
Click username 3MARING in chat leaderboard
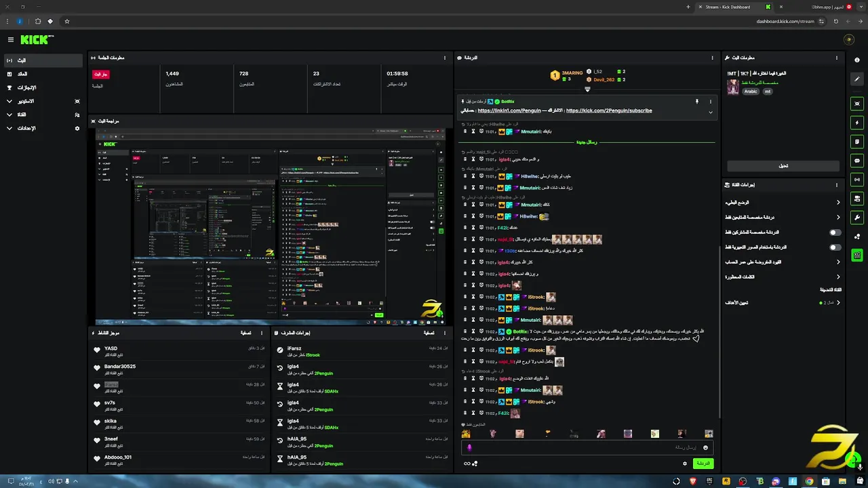[x=572, y=73]
